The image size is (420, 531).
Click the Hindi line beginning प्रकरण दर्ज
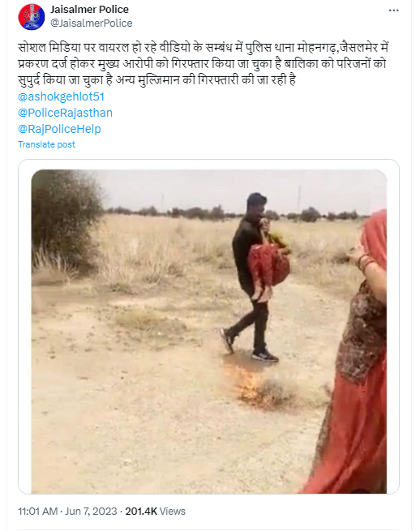(x=202, y=64)
